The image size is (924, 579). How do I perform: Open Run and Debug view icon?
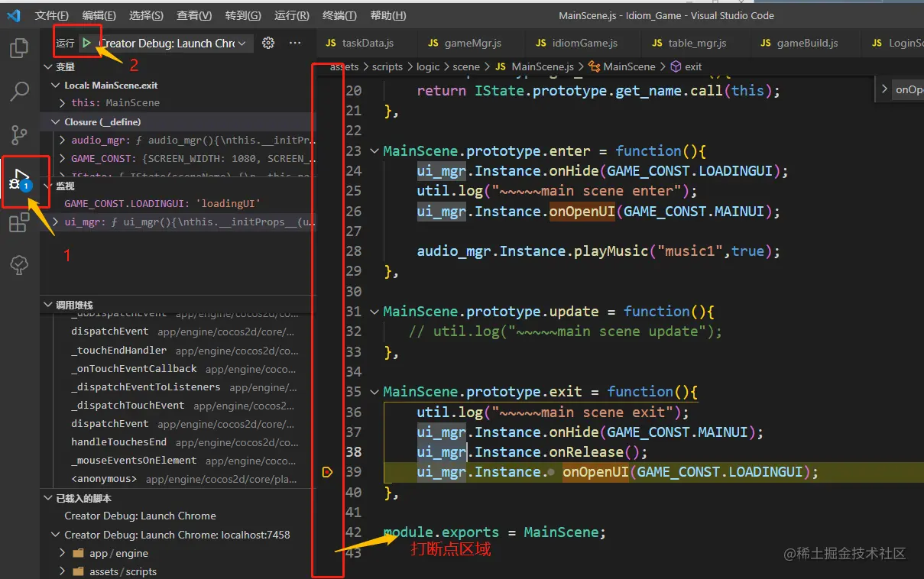(19, 180)
